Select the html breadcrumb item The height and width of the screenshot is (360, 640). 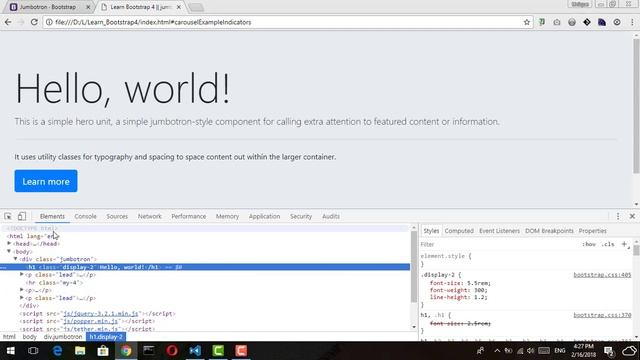tap(9, 337)
